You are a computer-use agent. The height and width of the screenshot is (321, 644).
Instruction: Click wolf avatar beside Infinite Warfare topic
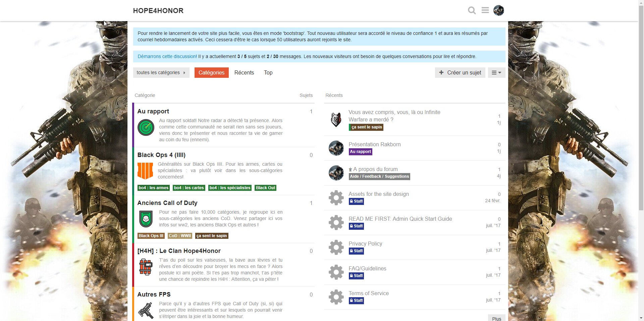[x=336, y=119]
